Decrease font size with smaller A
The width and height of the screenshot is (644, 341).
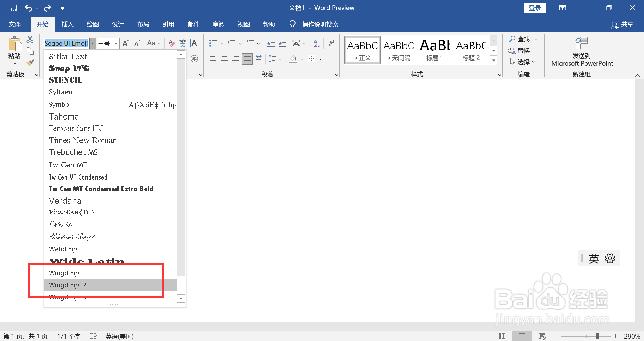click(x=137, y=43)
